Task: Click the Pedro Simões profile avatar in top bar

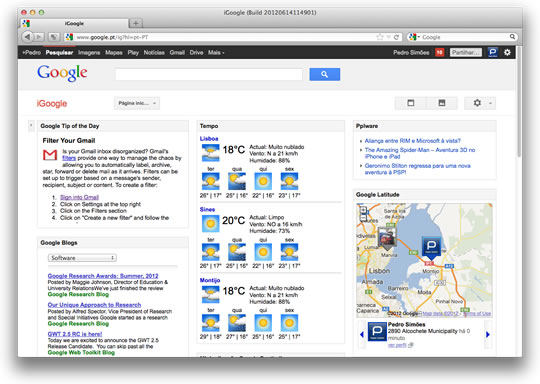Action: click(492, 52)
